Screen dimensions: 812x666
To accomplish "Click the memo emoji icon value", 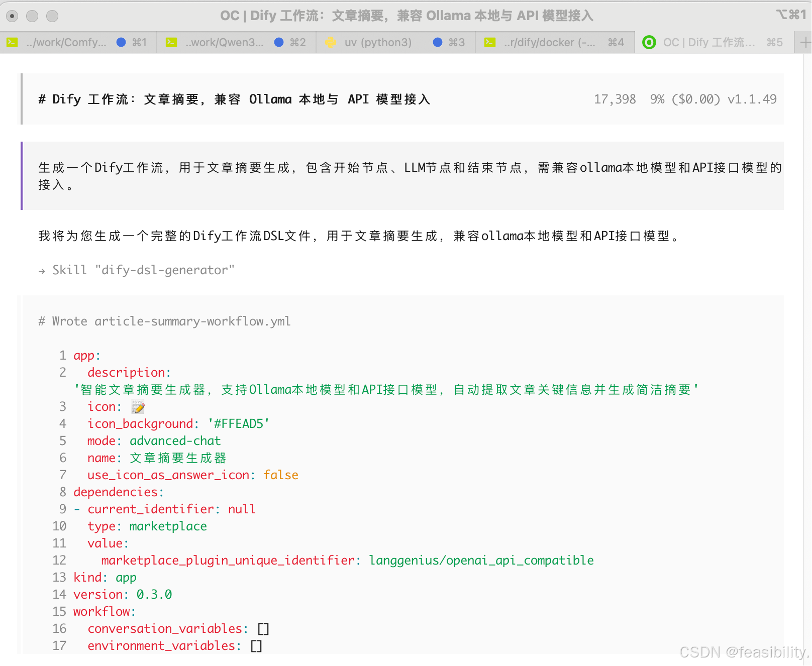I will [138, 407].
